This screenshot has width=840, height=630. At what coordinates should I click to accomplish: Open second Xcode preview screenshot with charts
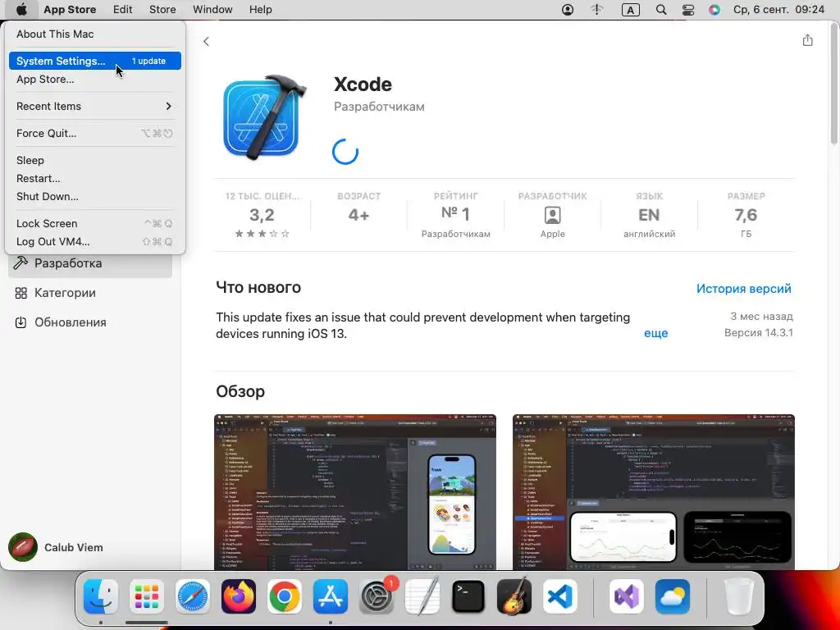coord(654,492)
